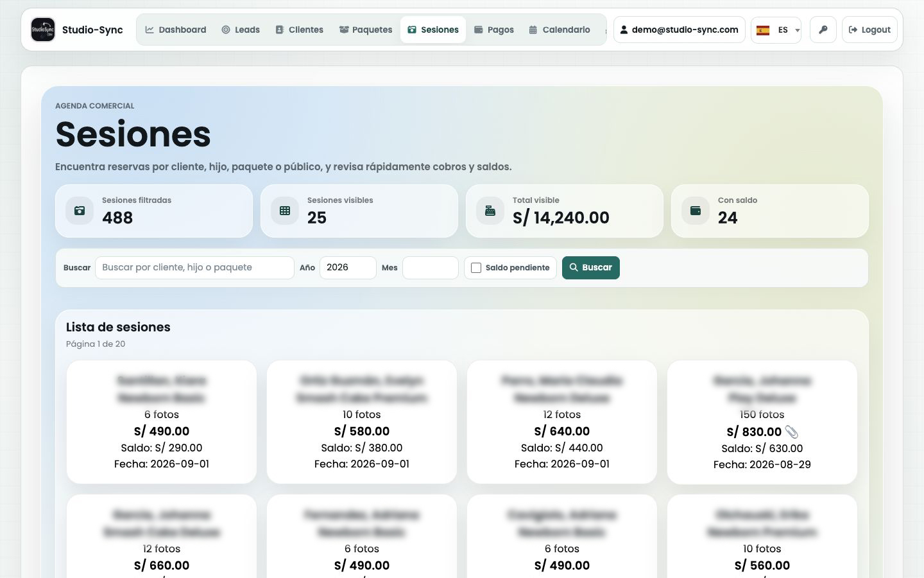The image size is (924, 578).
Task: Click the Logout arrow icon
Action: click(853, 30)
